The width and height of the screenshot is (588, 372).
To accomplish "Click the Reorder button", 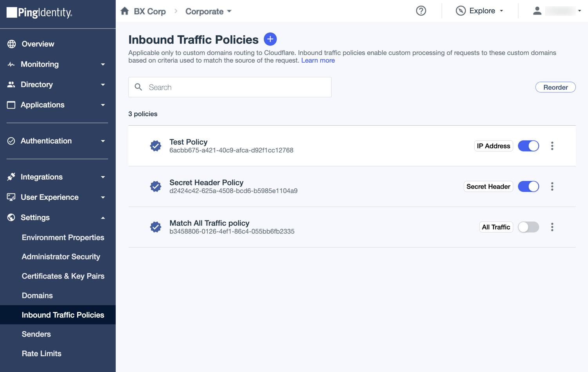I will pos(555,87).
